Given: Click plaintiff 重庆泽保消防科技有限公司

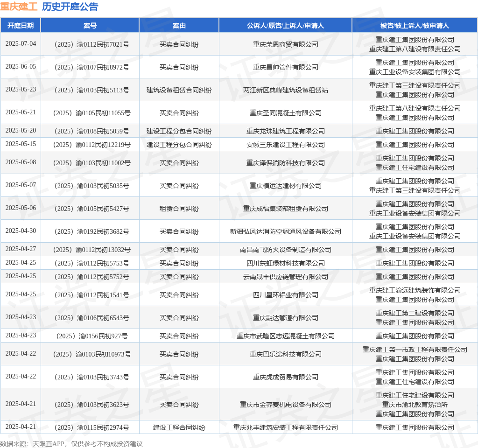Looking at the screenshot, I should click(285, 163).
